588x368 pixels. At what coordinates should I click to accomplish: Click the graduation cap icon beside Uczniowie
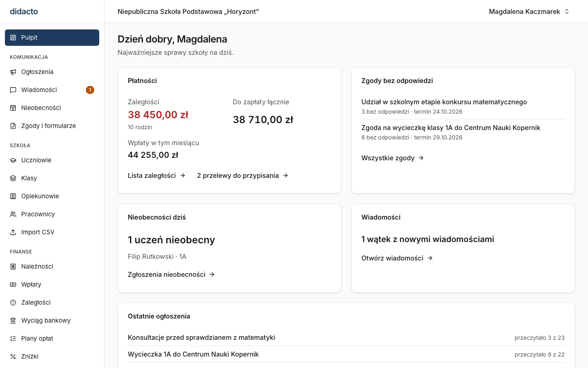tap(13, 160)
